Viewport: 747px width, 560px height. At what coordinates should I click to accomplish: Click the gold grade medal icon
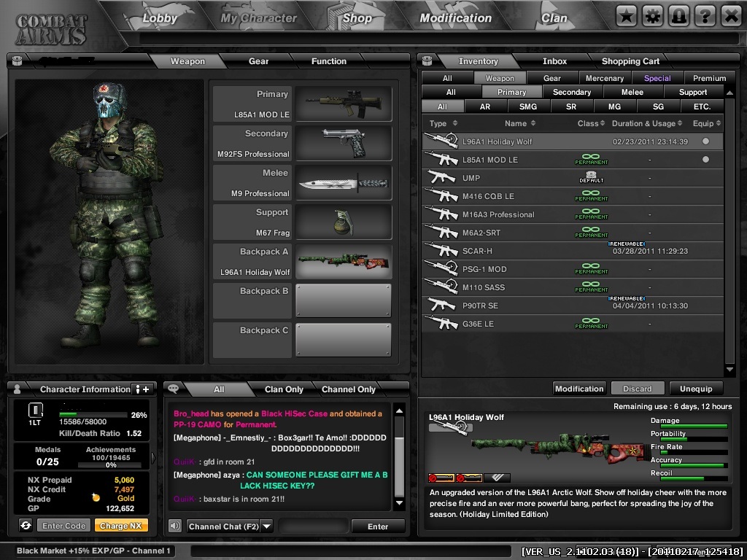click(x=96, y=497)
